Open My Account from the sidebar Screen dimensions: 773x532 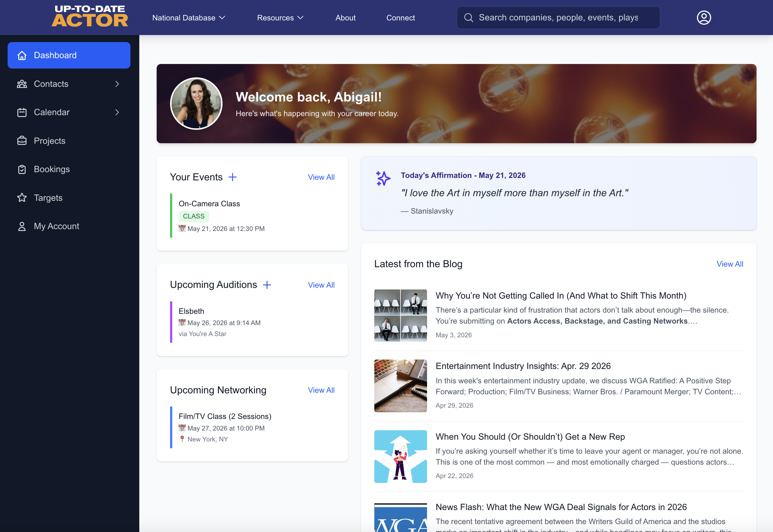click(x=69, y=226)
